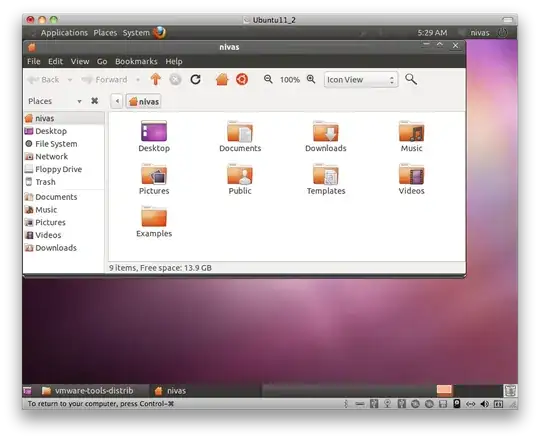Open the Applications menu in top panel

pos(64,33)
